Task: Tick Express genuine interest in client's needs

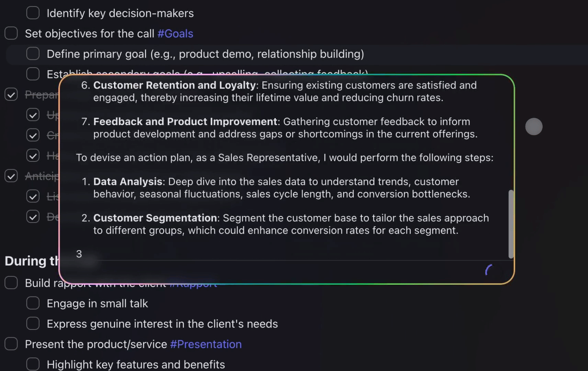Action: pos(33,324)
